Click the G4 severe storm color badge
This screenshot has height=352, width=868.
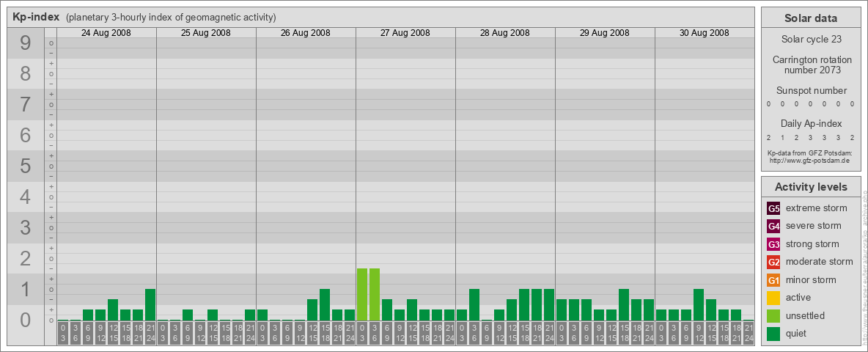tap(773, 227)
